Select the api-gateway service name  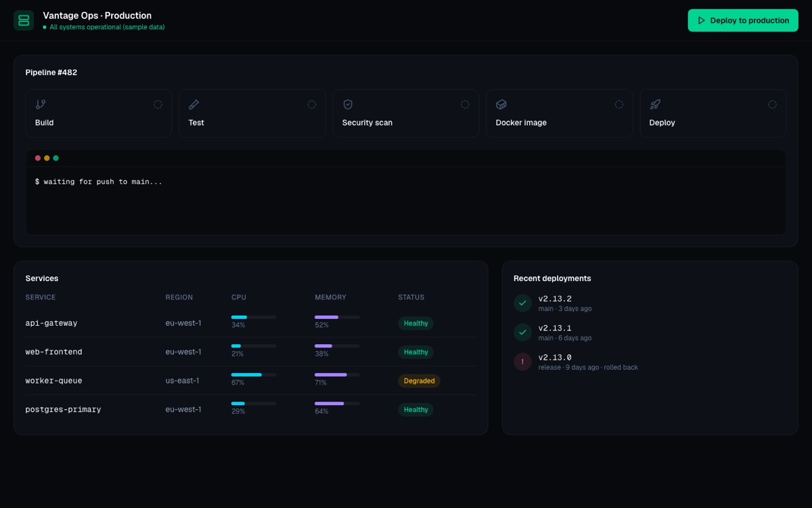pos(51,323)
